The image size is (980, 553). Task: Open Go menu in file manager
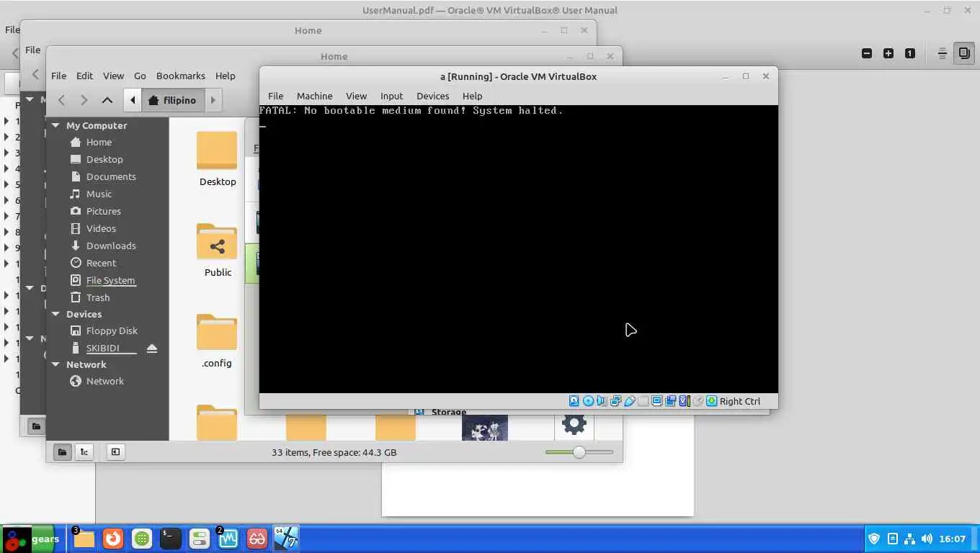[140, 76]
